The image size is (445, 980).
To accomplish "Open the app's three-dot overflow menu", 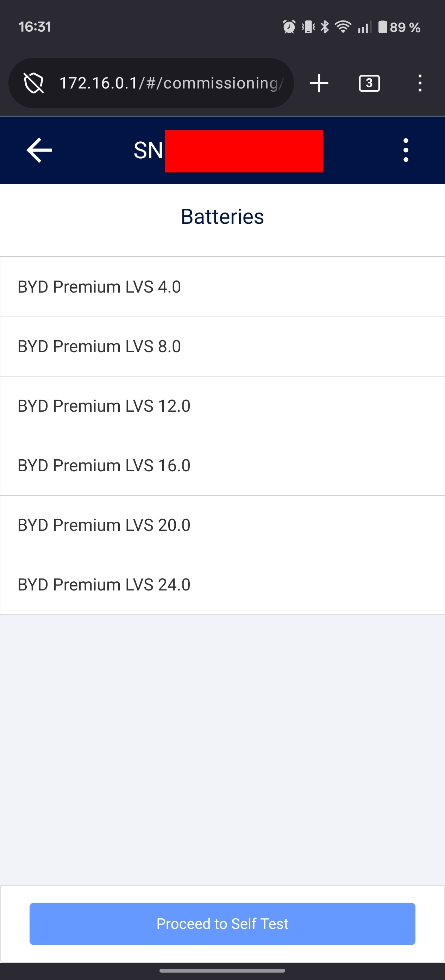I will (406, 150).
